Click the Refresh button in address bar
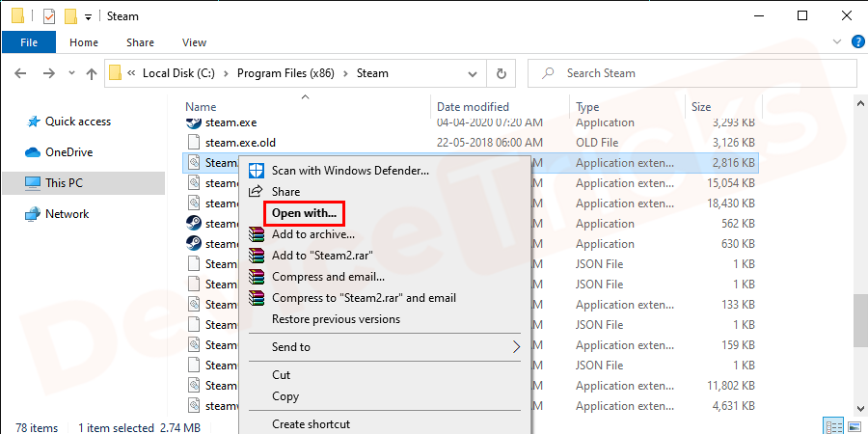 click(x=501, y=73)
